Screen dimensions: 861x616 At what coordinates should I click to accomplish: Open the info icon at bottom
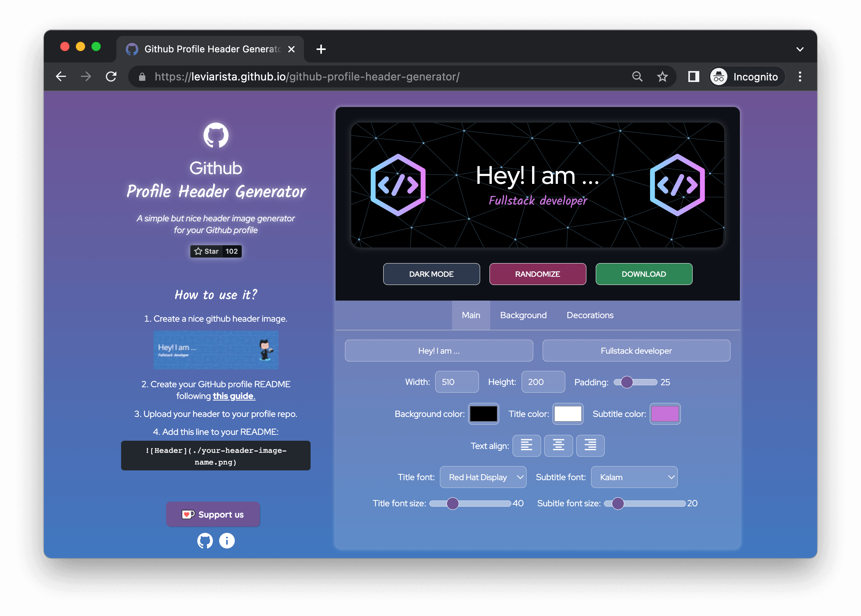[x=227, y=541]
